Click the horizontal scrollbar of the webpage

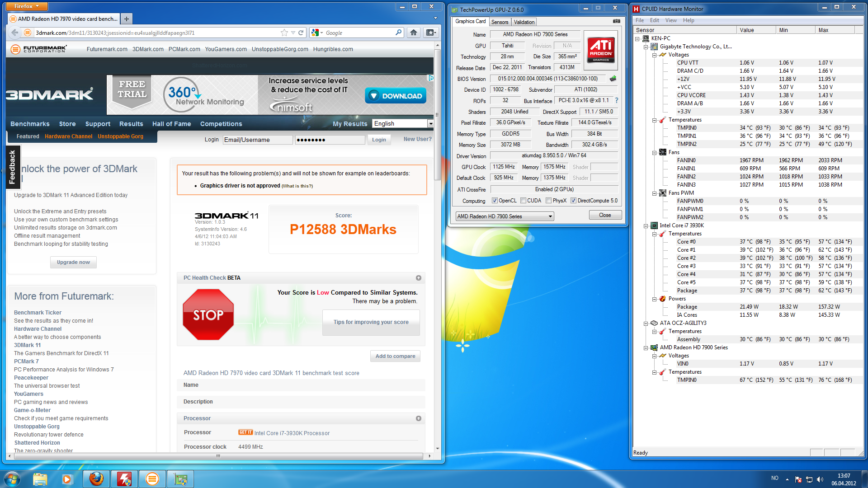click(218, 456)
